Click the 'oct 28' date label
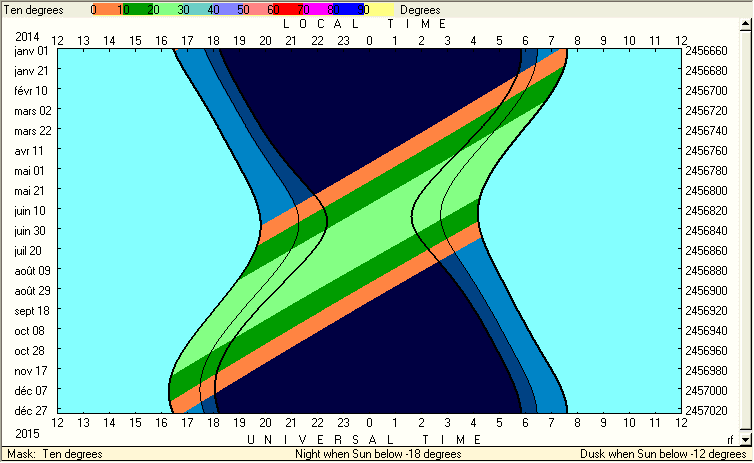754x463 pixels. point(29,351)
